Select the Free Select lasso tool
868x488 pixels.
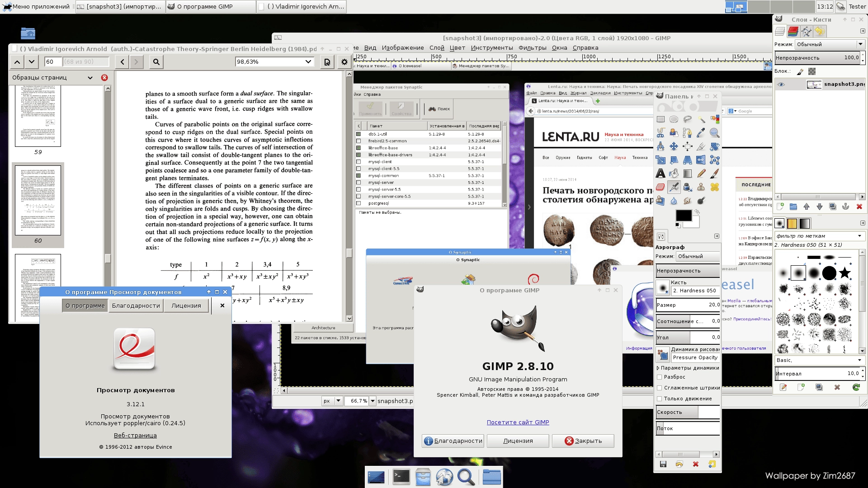pos(688,119)
